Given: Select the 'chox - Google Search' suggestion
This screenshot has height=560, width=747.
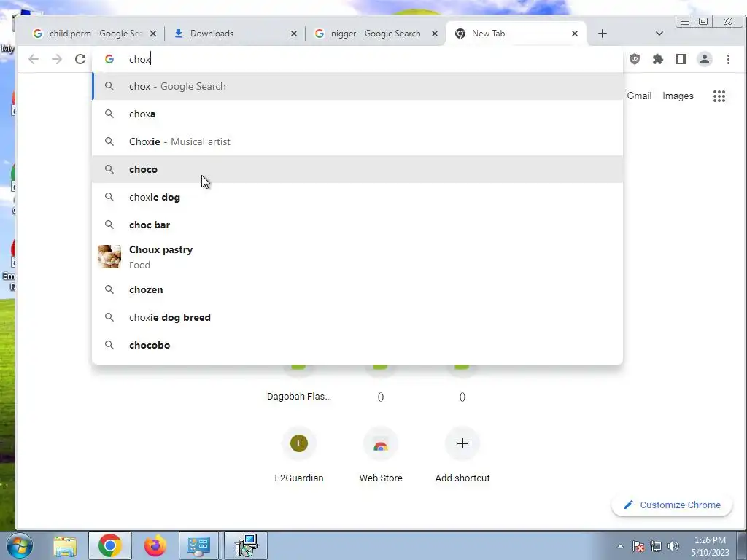Looking at the screenshot, I should [x=357, y=86].
